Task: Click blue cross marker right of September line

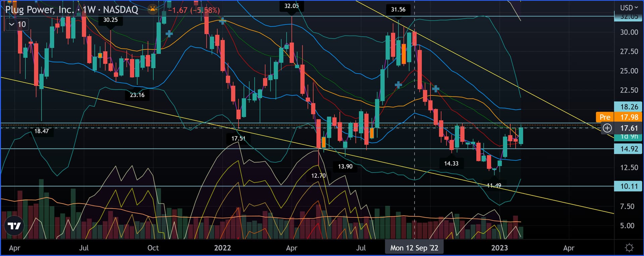Action: click(435, 89)
